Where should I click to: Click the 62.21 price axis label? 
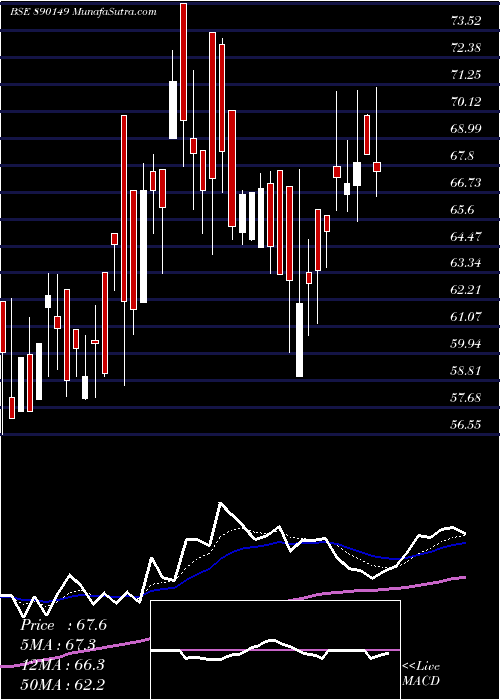(466, 290)
